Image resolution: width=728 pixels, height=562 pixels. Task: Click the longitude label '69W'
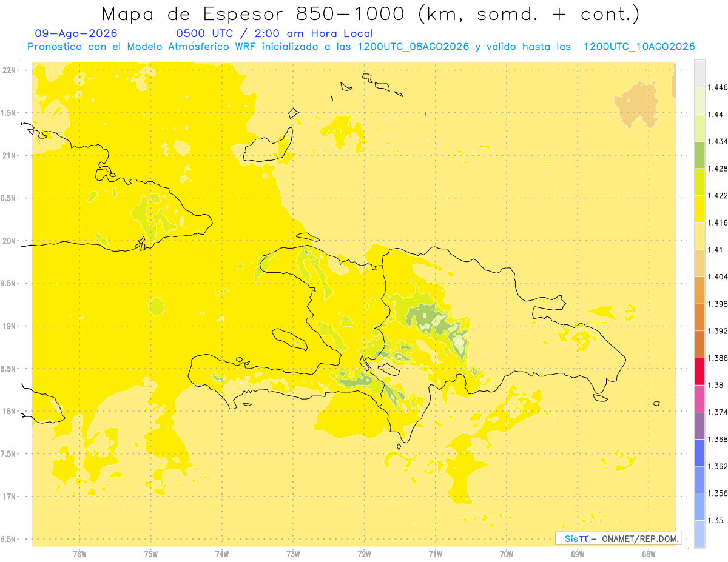(x=578, y=554)
